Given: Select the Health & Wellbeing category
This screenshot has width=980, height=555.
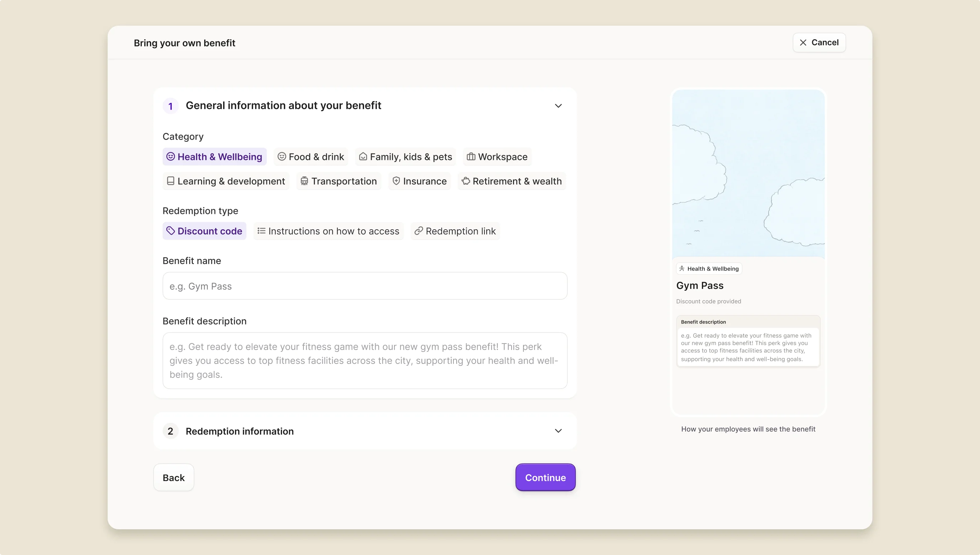Looking at the screenshot, I should pyautogui.click(x=215, y=157).
